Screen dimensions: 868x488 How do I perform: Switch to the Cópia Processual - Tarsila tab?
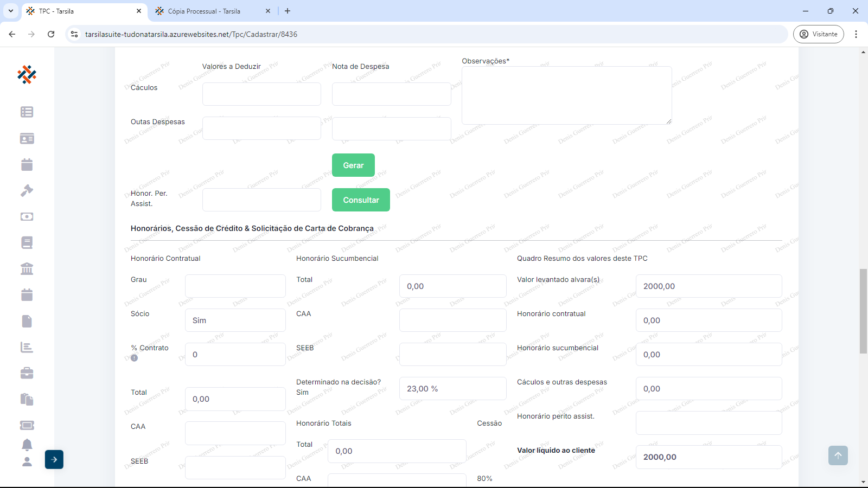(204, 11)
